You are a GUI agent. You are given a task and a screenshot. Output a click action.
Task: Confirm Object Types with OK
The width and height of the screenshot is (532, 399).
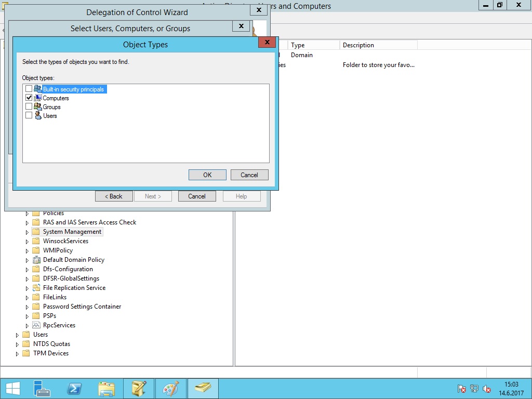(x=207, y=175)
